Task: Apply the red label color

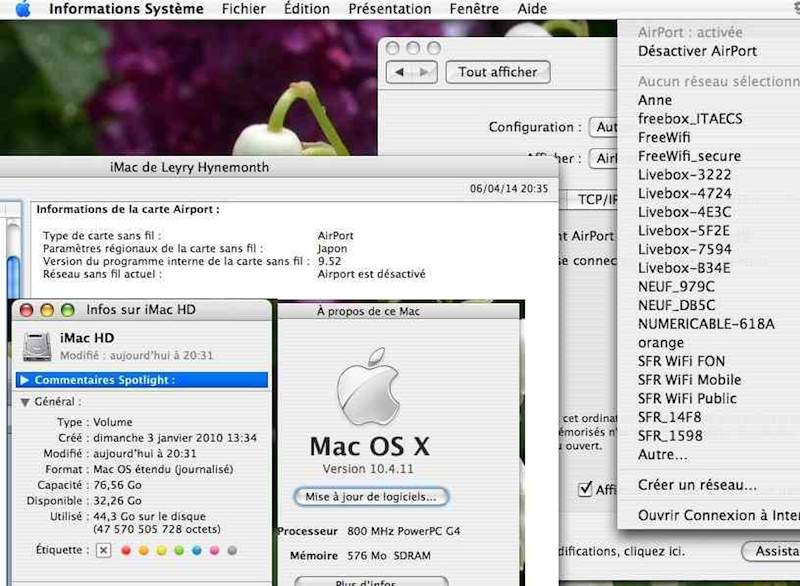Action: pos(126,550)
